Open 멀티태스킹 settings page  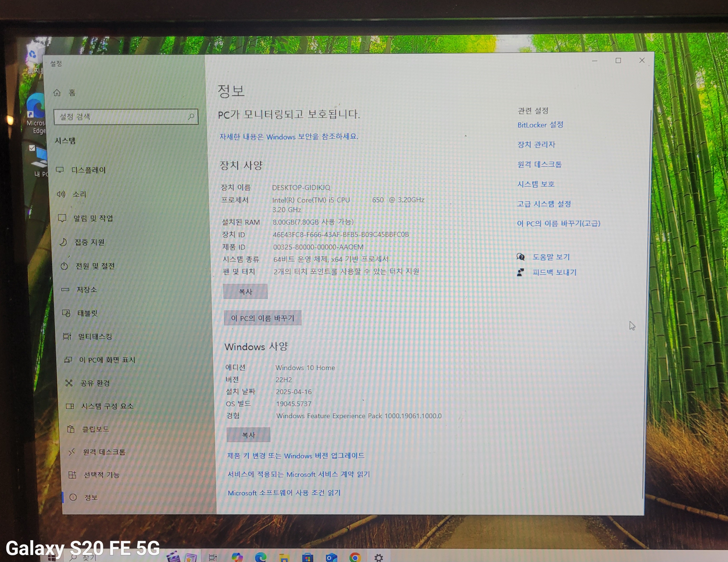(x=88, y=337)
